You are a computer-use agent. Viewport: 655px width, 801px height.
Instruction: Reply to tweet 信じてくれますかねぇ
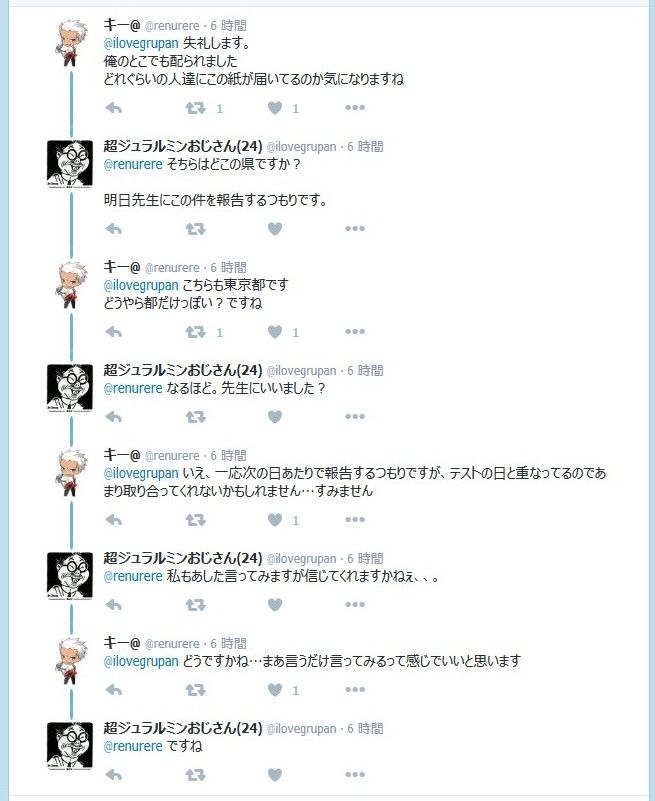click(x=113, y=605)
